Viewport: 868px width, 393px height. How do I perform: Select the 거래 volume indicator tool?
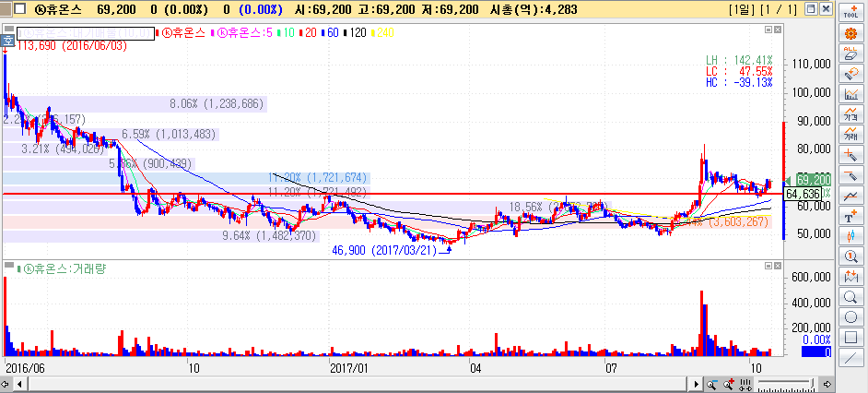[x=851, y=136]
